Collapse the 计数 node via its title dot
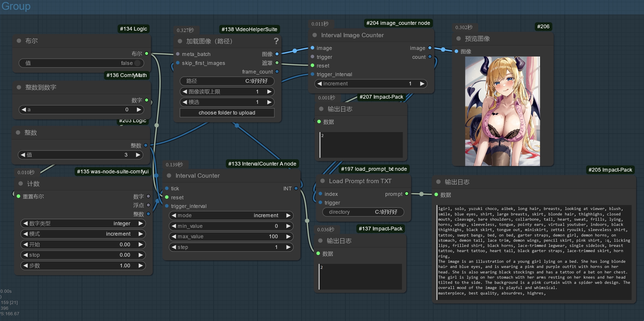This screenshot has height=321, width=644. pyautogui.click(x=20, y=183)
